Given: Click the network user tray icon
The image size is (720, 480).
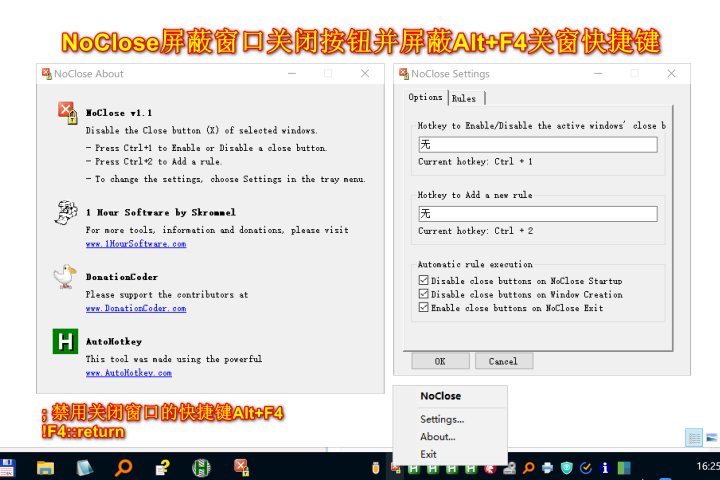Looking at the screenshot, I should (509, 468).
